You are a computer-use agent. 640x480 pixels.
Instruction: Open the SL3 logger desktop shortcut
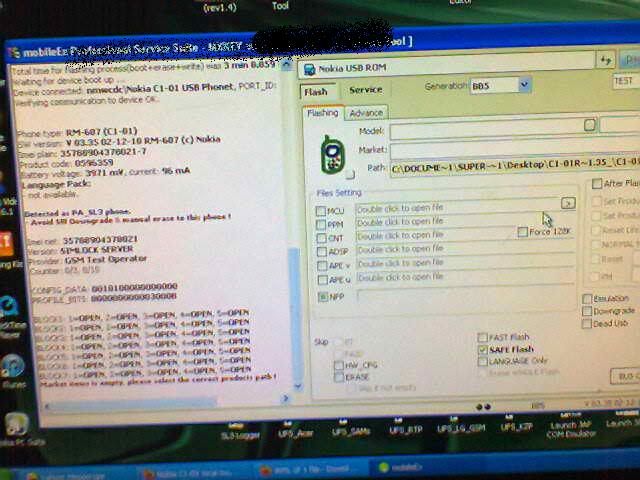coord(240,432)
